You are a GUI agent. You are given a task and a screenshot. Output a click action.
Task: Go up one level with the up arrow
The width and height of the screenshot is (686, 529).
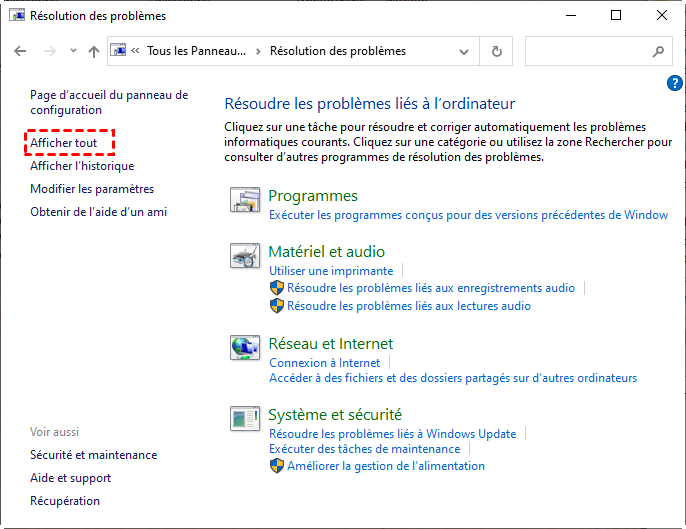[x=94, y=52]
